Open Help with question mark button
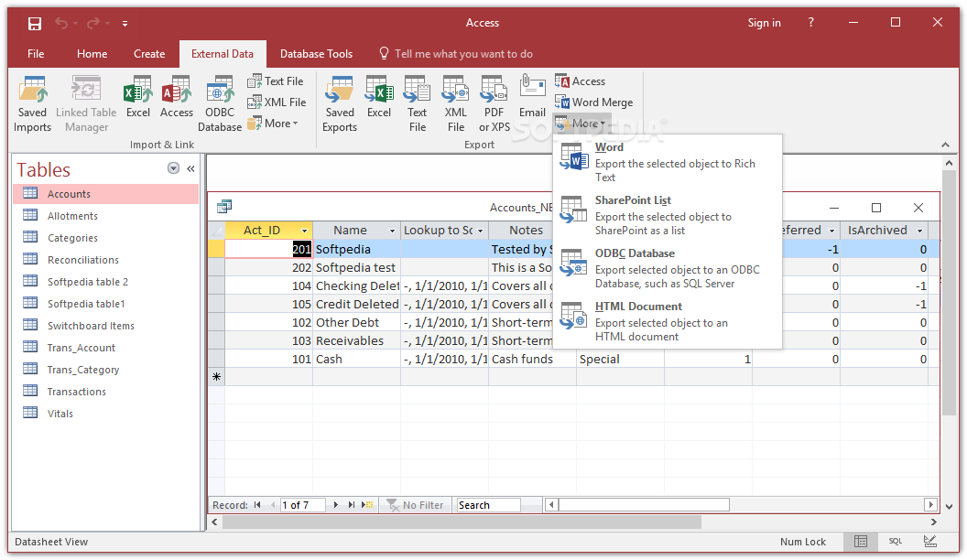Image resolution: width=967 pixels, height=560 pixels. (811, 23)
